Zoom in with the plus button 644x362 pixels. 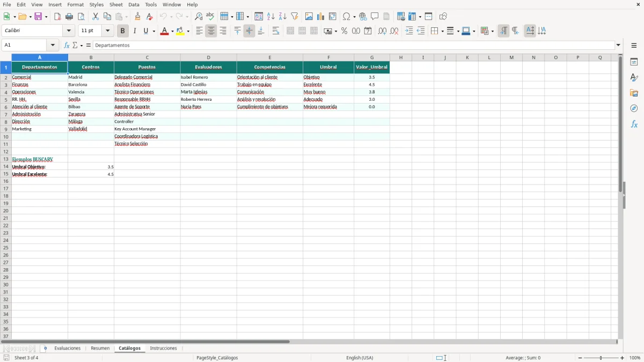coord(623,358)
